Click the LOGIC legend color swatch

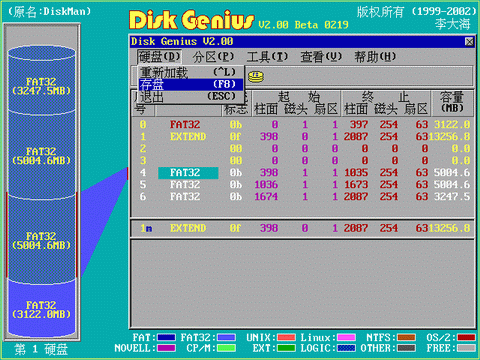[x=346, y=348]
